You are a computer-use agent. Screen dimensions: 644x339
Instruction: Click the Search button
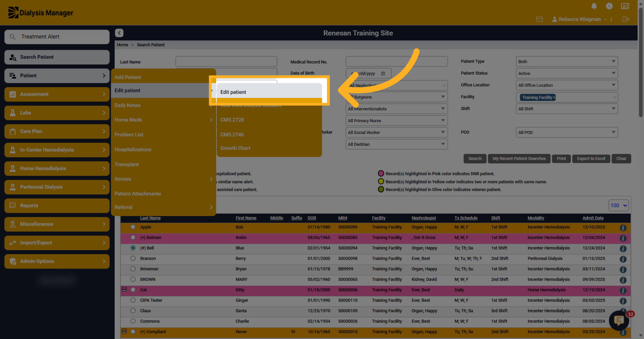(475, 158)
